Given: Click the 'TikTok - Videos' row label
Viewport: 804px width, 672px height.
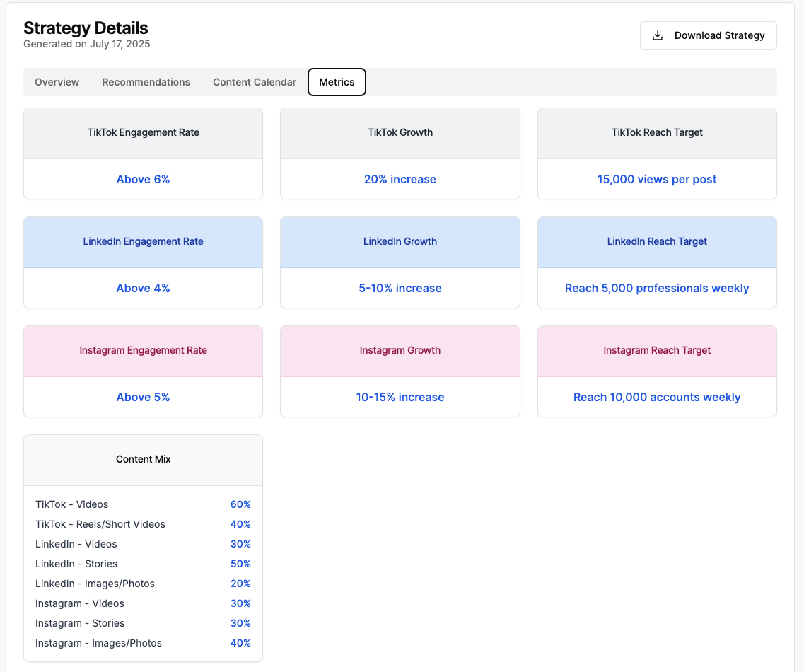Looking at the screenshot, I should (72, 504).
